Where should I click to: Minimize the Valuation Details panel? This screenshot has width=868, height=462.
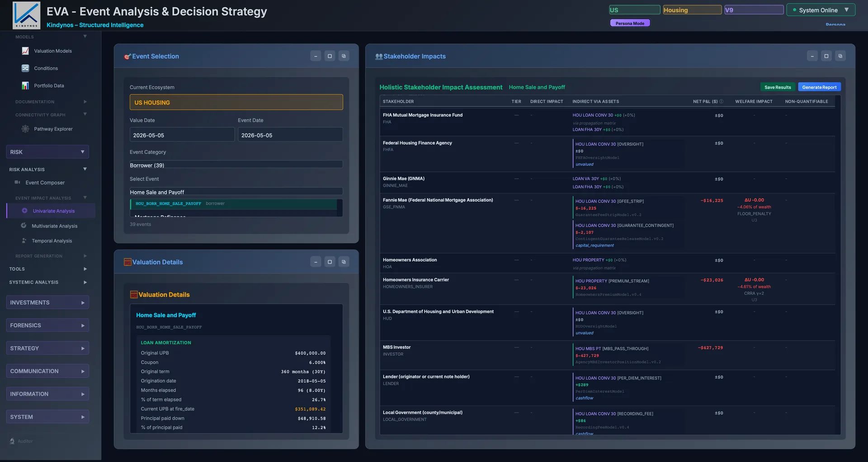tap(316, 262)
